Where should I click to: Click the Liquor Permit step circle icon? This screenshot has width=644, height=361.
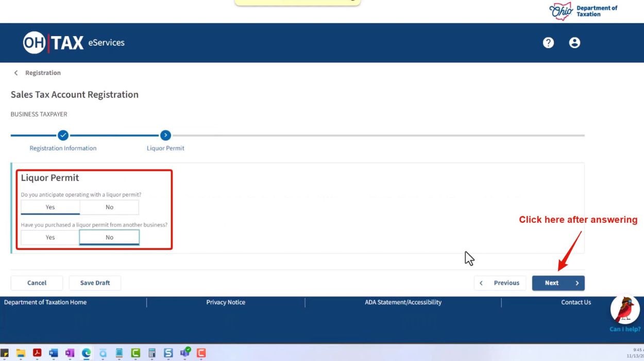click(165, 135)
